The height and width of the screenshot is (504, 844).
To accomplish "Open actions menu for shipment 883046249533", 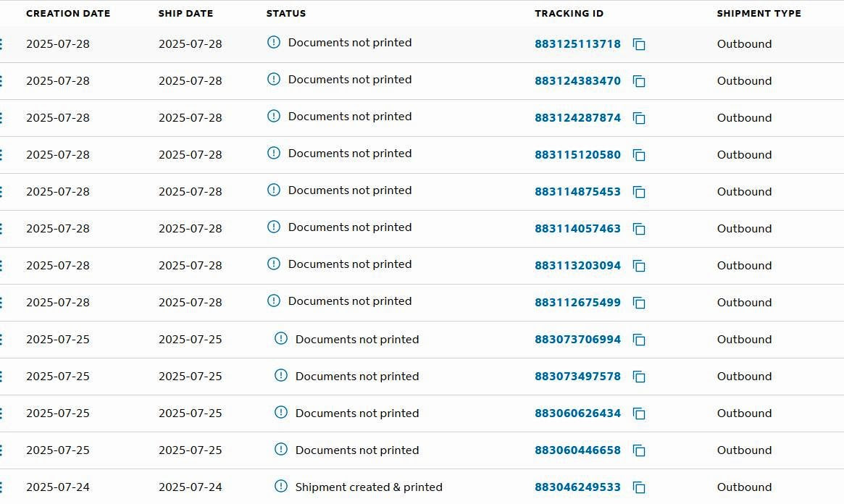I will click(x=1, y=487).
